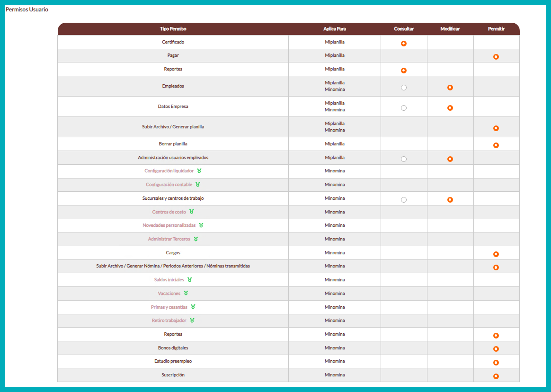Click green badge icon beside Centros de costo
Image resolution: width=551 pixels, height=392 pixels.
(192, 212)
